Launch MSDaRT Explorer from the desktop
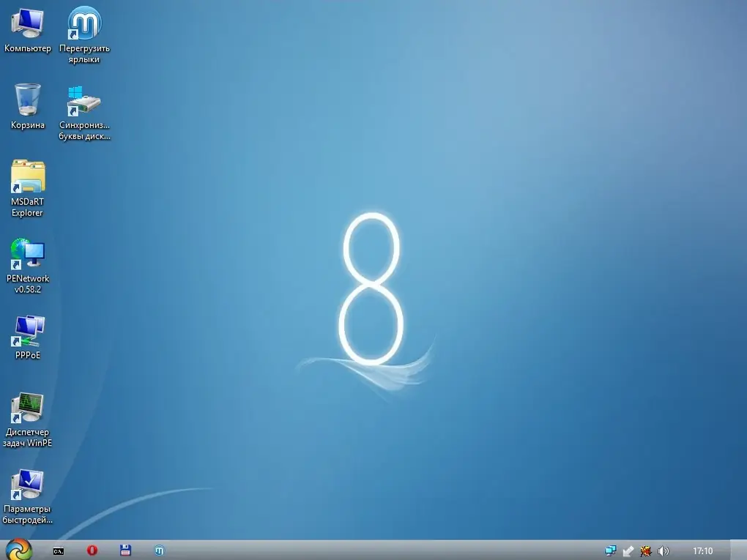The width and height of the screenshot is (747, 560). point(27,179)
